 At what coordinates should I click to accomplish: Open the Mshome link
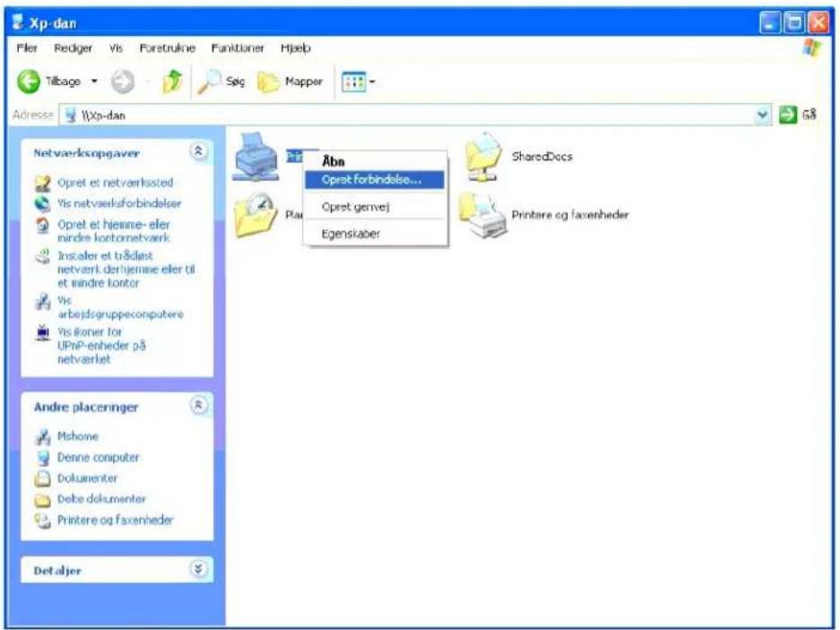click(78, 436)
